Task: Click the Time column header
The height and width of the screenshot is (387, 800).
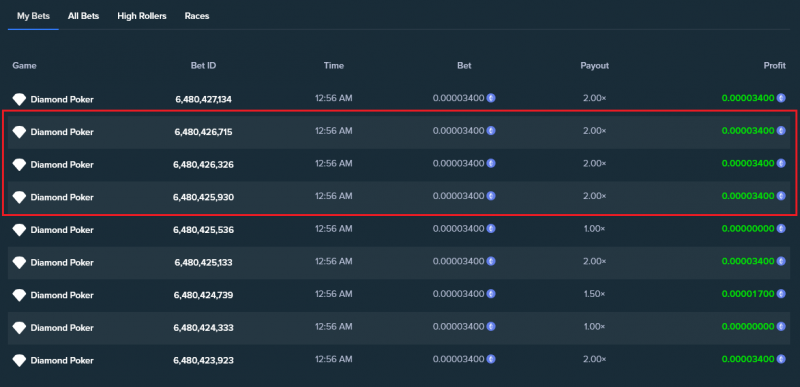Action: pyautogui.click(x=334, y=65)
